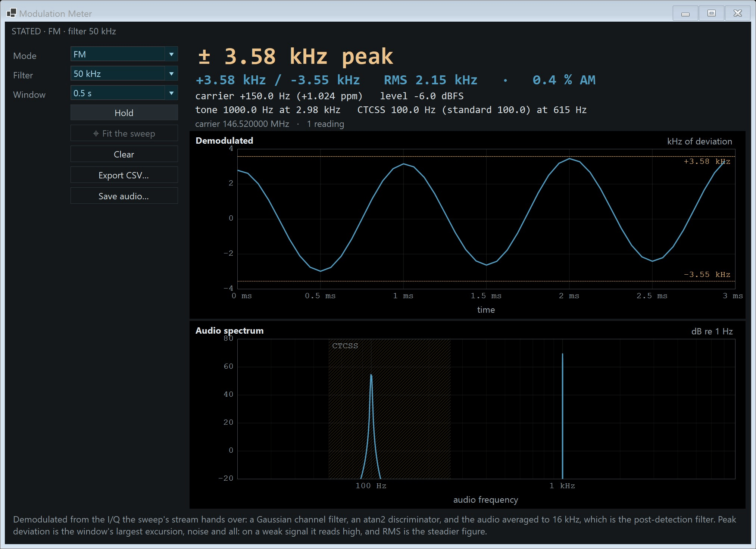Click the '± 3.58 kHz peak' readout

point(295,56)
